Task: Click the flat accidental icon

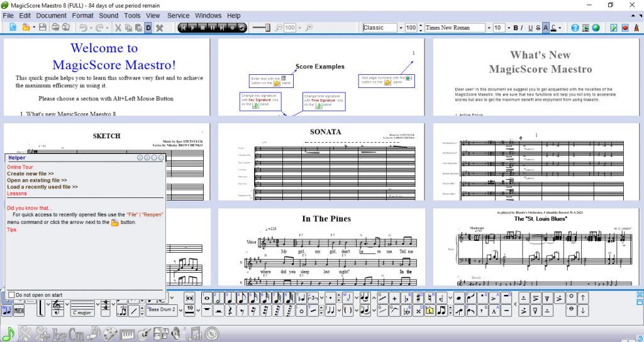Action: [406, 298]
